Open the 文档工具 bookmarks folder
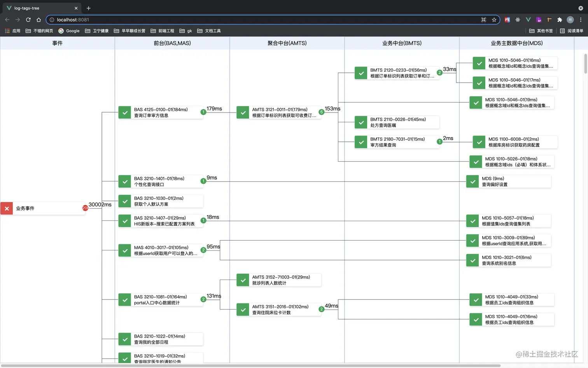Viewport: 588px width, 368px height. pos(209,31)
